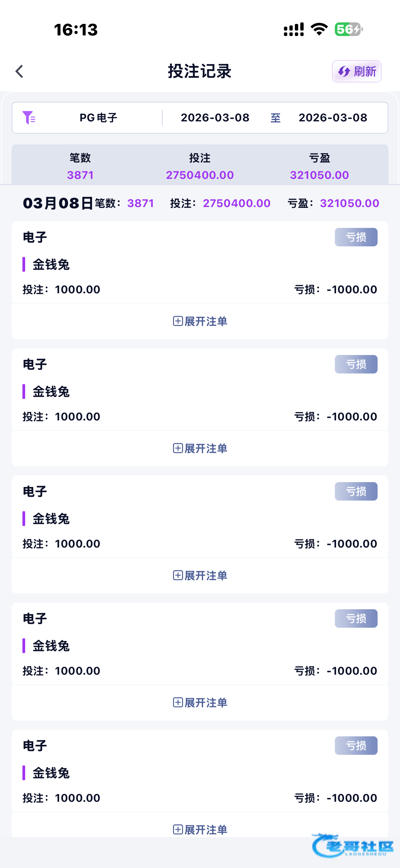Tap the third record's 亏损 status badge

coord(356,491)
